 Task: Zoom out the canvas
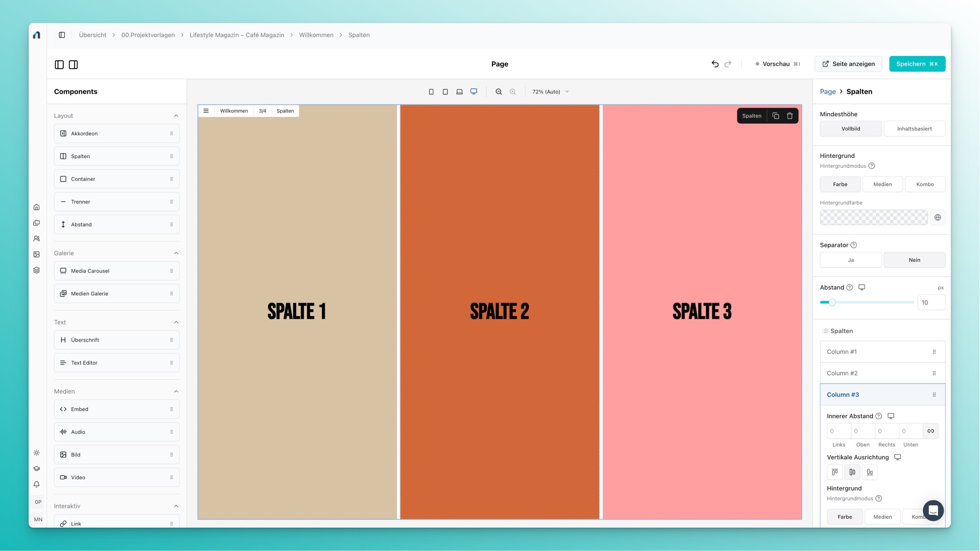[x=498, y=92]
